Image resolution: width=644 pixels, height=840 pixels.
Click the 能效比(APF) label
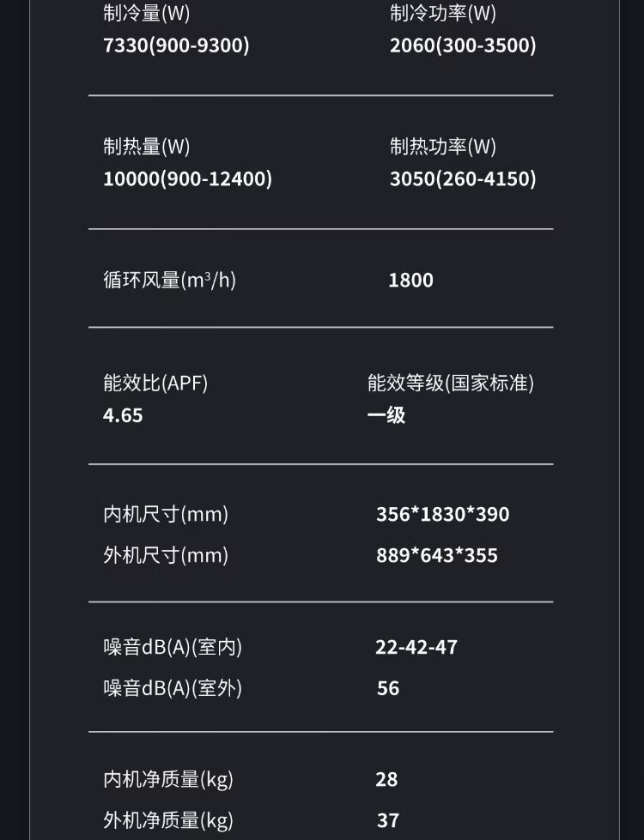coord(155,384)
